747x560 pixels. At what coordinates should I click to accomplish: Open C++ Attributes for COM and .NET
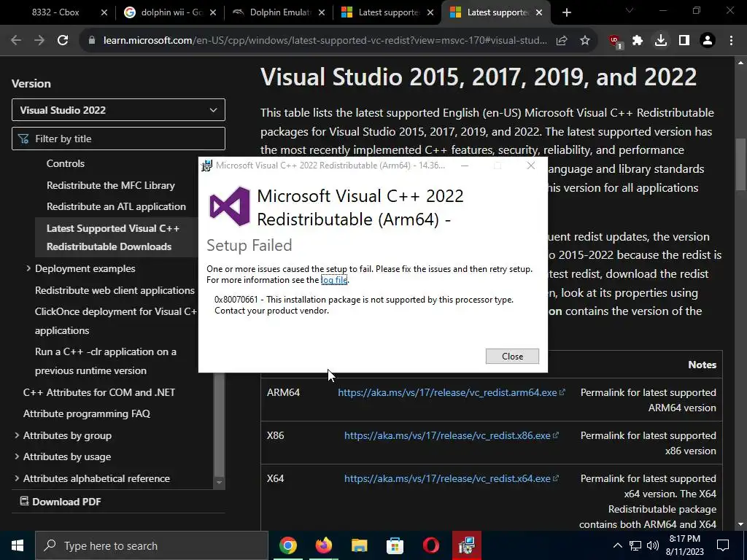tap(99, 392)
